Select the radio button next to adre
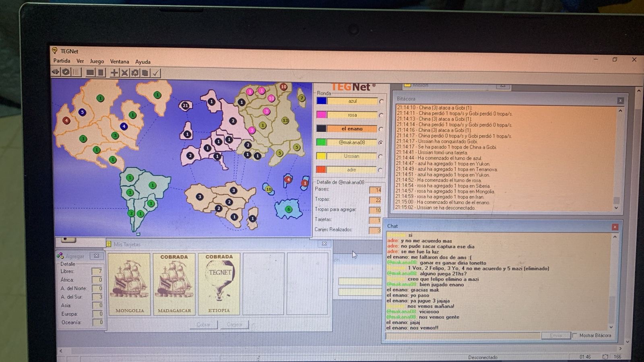This screenshot has height=362, width=644. point(380,170)
